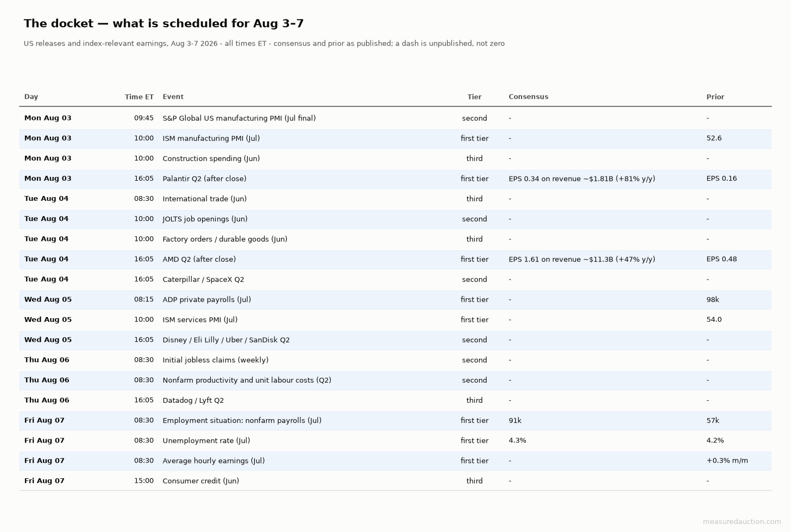Click the 'Consensus' column header
The image size is (791, 532).
pos(528,97)
